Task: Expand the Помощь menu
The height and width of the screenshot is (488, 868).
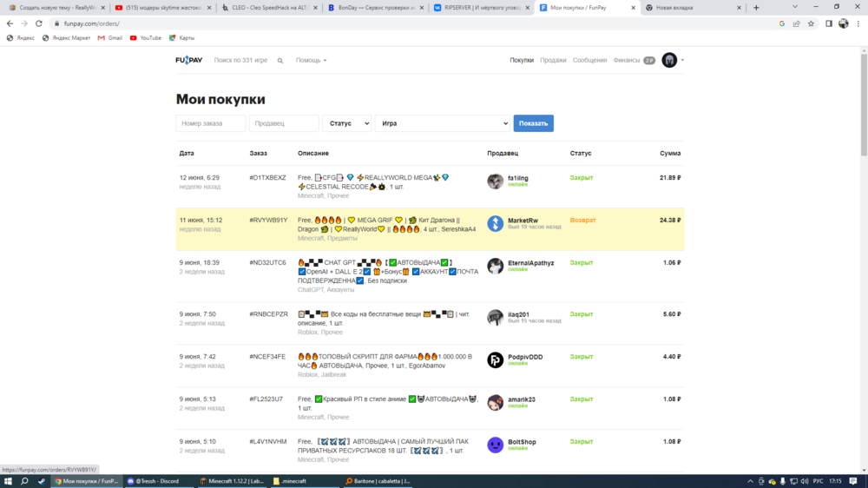Action: pos(311,61)
